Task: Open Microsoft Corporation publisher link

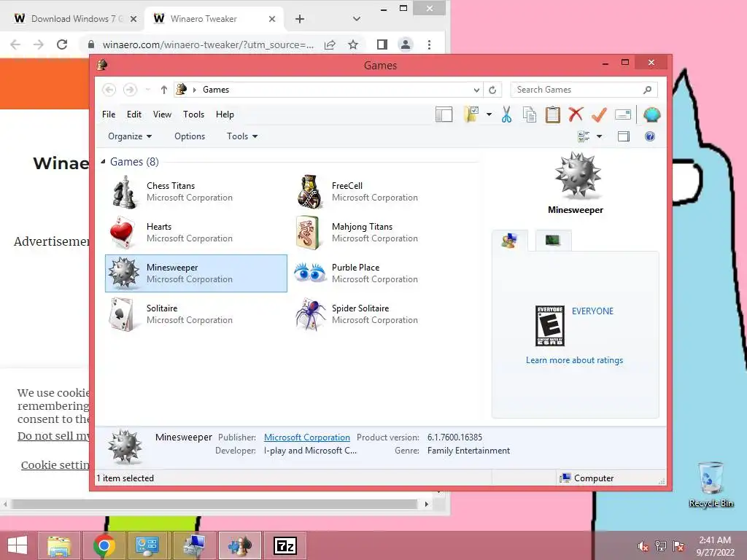Action: [x=307, y=437]
